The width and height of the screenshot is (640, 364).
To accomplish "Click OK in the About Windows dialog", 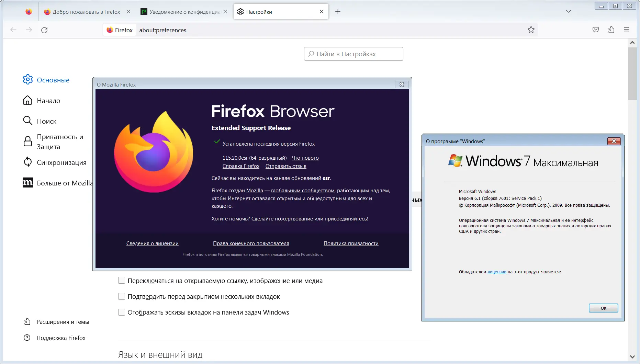I will (604, 308).
